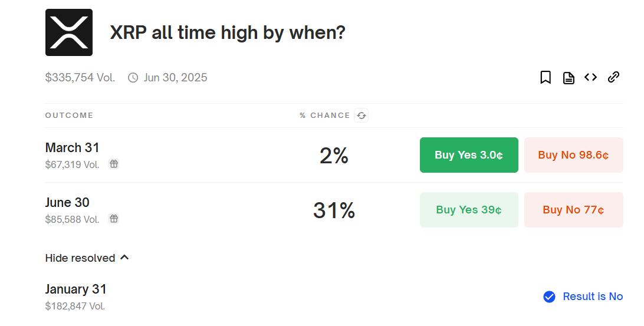
Task: Click the March 31 rewards gift icon
Action: click(x=114, y=164)
